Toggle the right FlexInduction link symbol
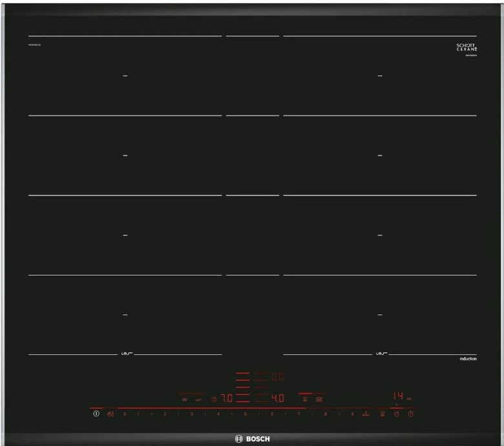This screenshot has height=446, width=504. (381, 354)
